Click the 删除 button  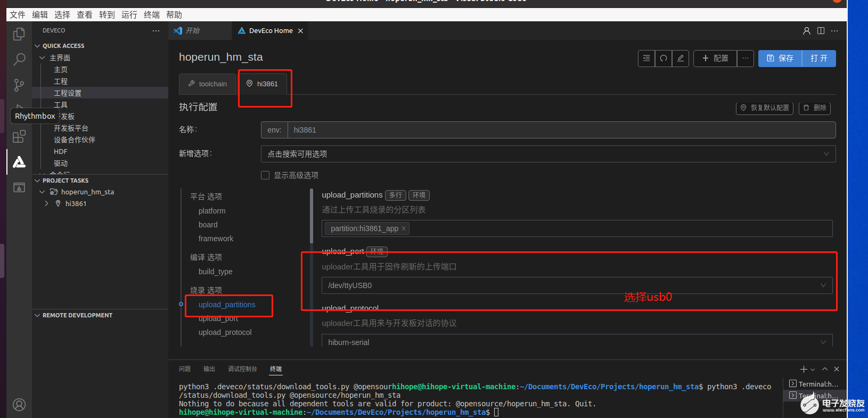[815, 108]
